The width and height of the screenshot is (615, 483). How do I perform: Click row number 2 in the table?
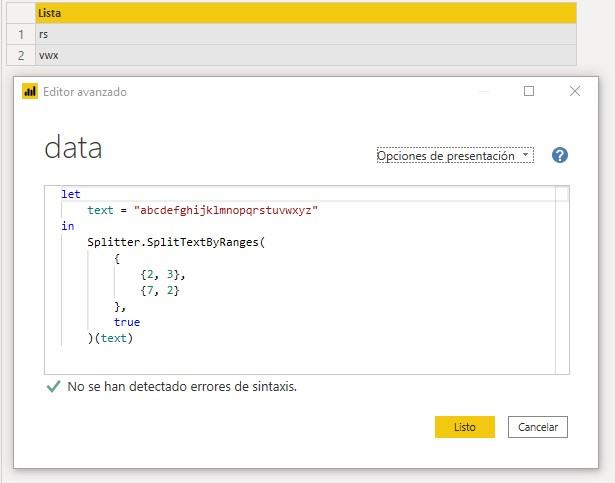pyautogui.click(x=19, y=56)
